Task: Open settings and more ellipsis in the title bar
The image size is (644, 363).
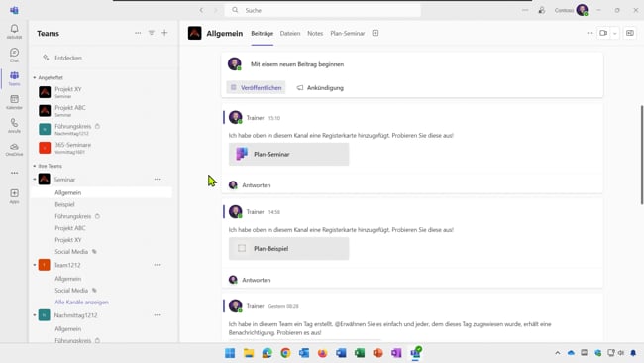Action: (525, 10)
